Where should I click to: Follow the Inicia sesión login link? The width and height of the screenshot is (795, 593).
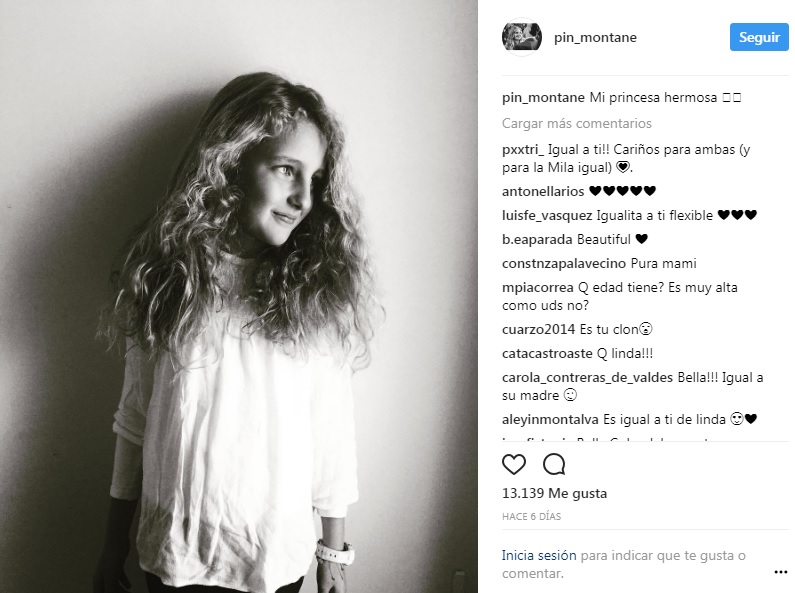click(x=539, y=555)
